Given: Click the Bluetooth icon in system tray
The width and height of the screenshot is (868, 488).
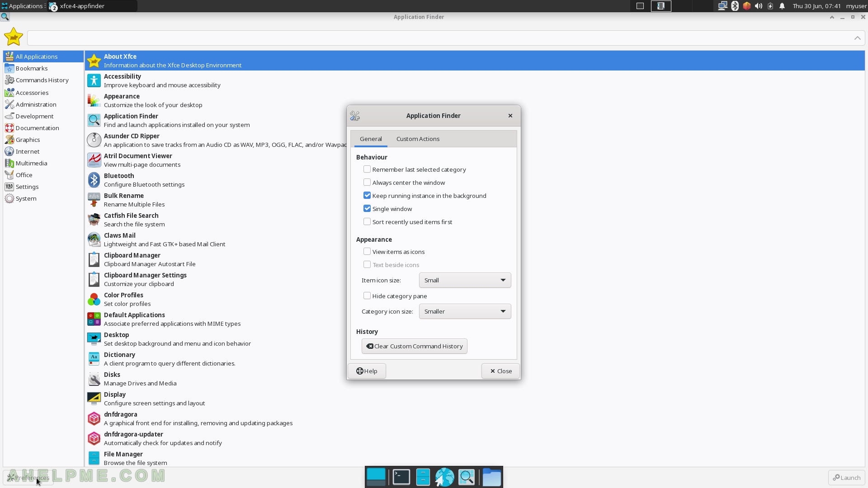Looking at the screenshot, I should pos(735,6).
